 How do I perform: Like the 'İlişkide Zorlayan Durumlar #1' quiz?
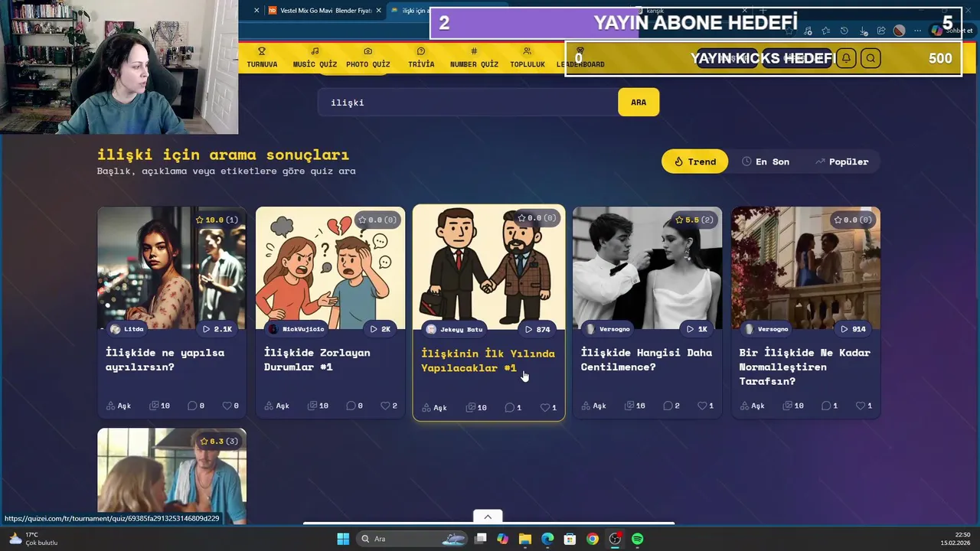389,406
